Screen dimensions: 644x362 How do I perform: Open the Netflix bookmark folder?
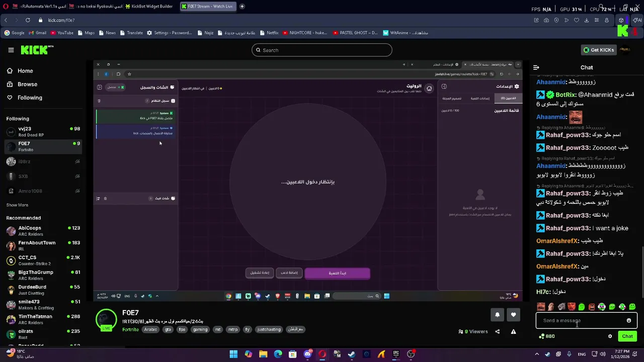click(x=269, y=33)
